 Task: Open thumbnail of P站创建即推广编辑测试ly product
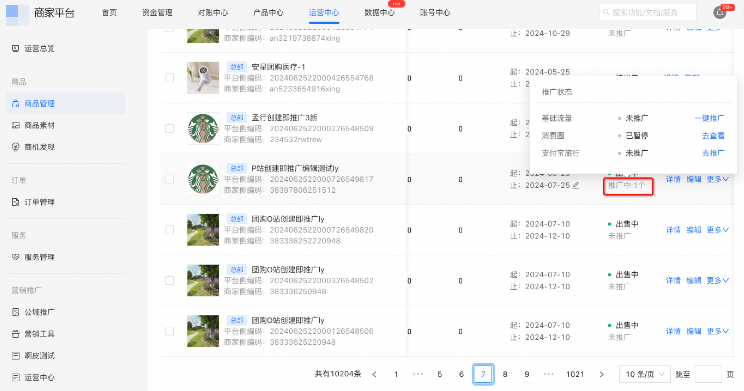coord(203,179)
